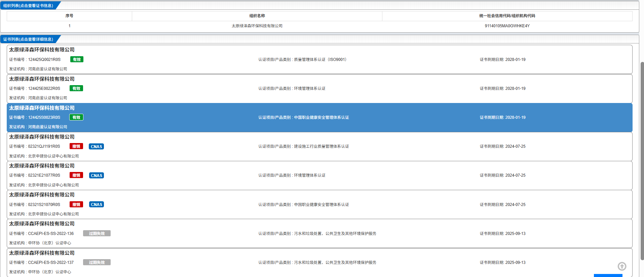Click expiry date 2024-07-25 of certificate 02321QJ1191R0S
Image resolution: width=644 pixels, height=277 pixels.
click(515, 146)
